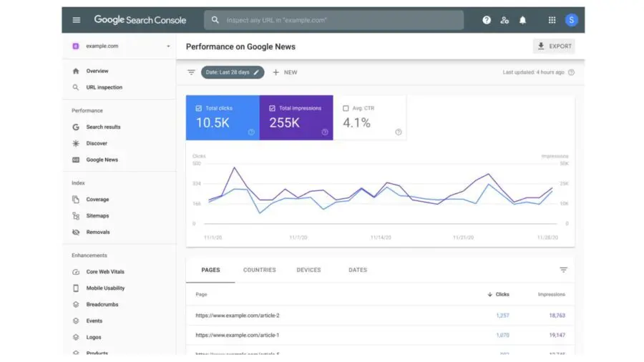This screenshot has height=362, width=644.
Task: Click help icon in Total clicks card
Action: point(251,132)
